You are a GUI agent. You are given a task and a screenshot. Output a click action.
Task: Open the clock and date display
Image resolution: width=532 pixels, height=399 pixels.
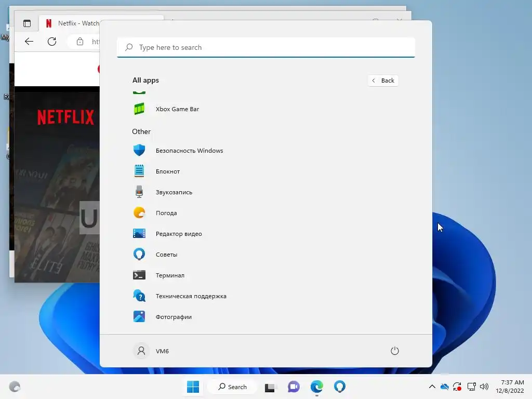tap(510, 387)
